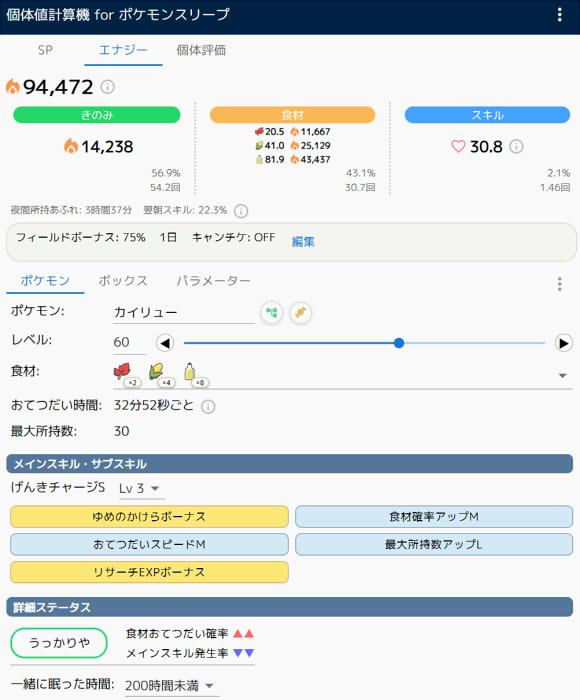Set the level slider handle

point(399,343)
